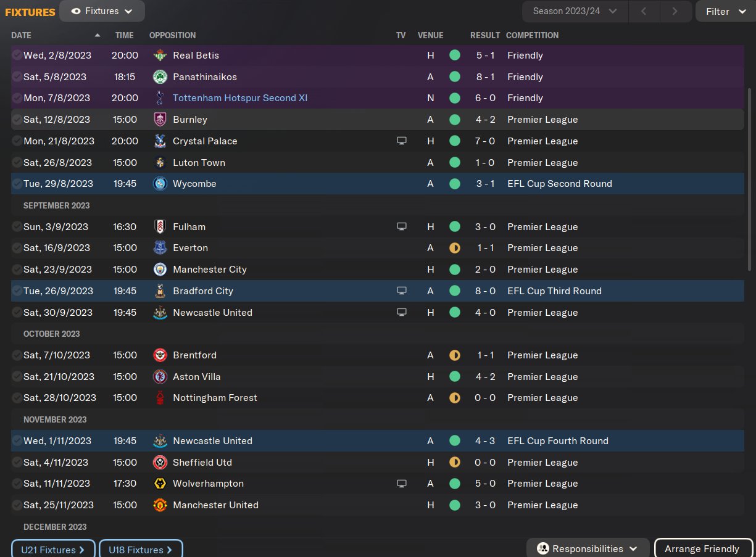Click the Brentford club badge icon
The height and width of the screenshot is (557, 756).
click(160, 355)
